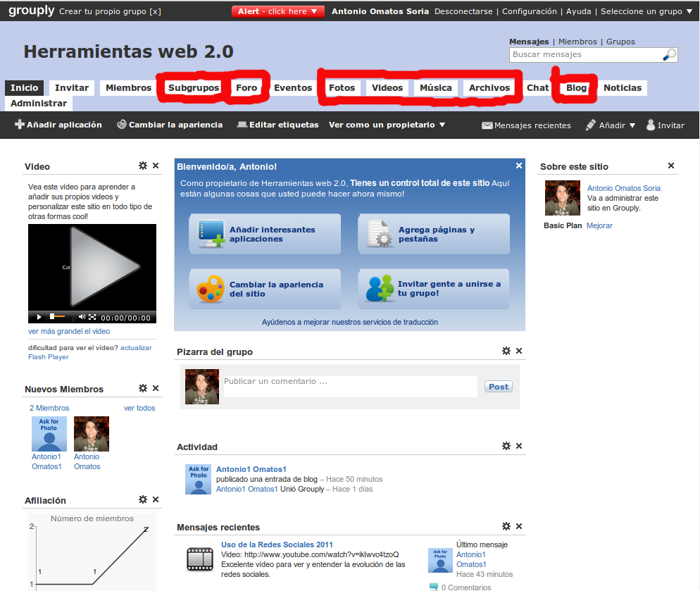This screenshot has height=591, width=700.
Task: Click the 0 Comentarios speech bubble icon
Action: pos(434,587)
